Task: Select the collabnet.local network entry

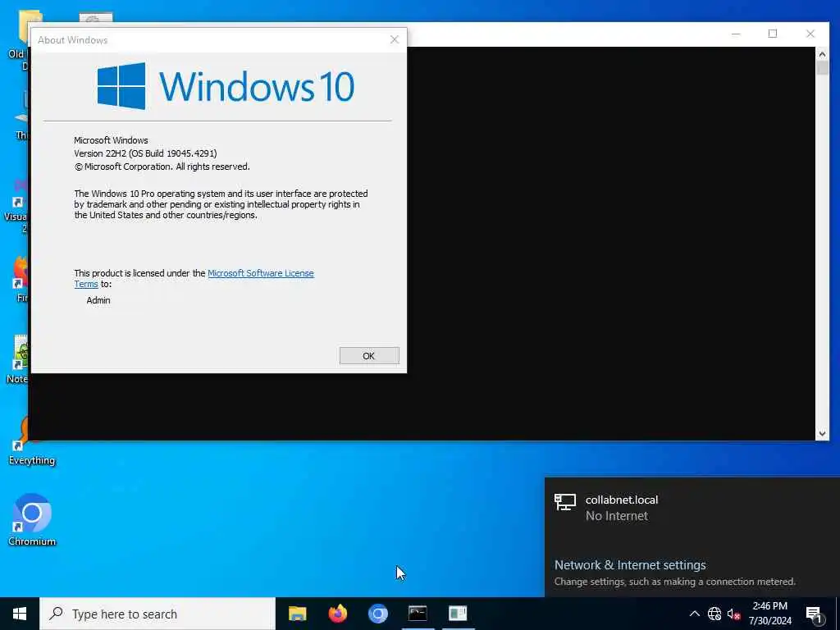Action: click(x=692, y=507)
